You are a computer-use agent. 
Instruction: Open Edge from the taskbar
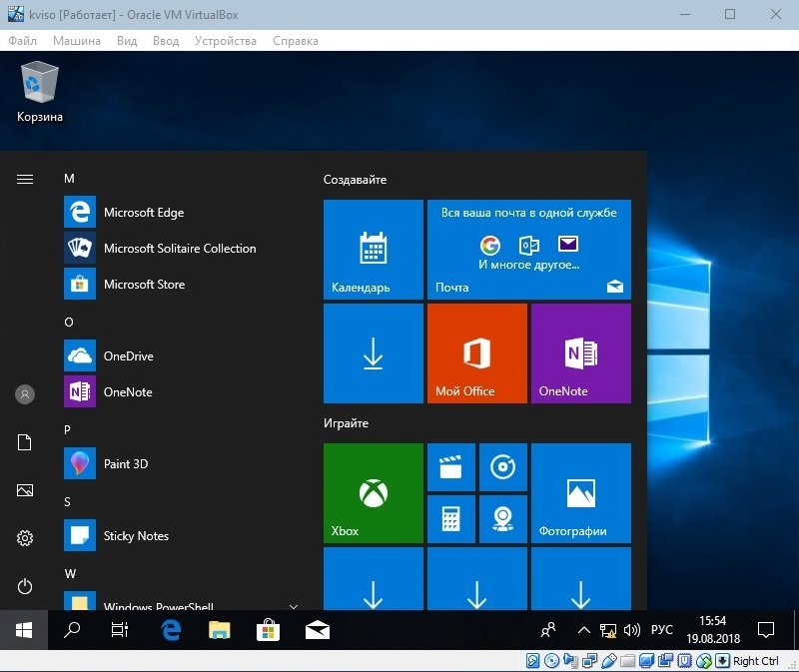click(x=171, y=630)
